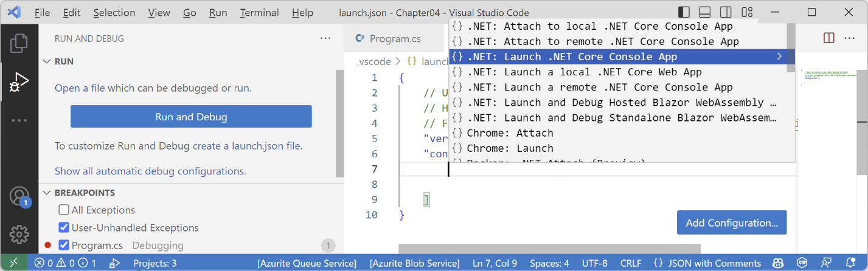This screenshot has width=868, height=271.
Task: Click the C# file icon on Program.cs tab
Action: 360,38
